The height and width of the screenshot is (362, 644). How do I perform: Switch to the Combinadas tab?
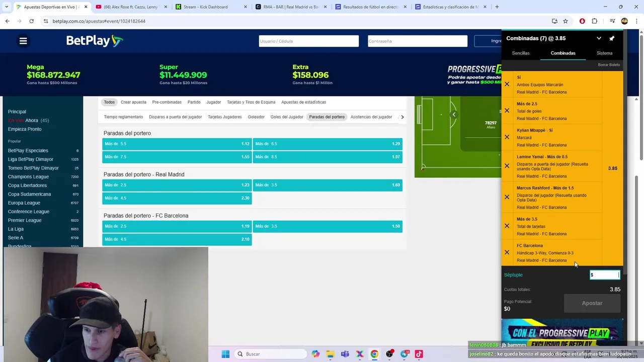[563, 53]
